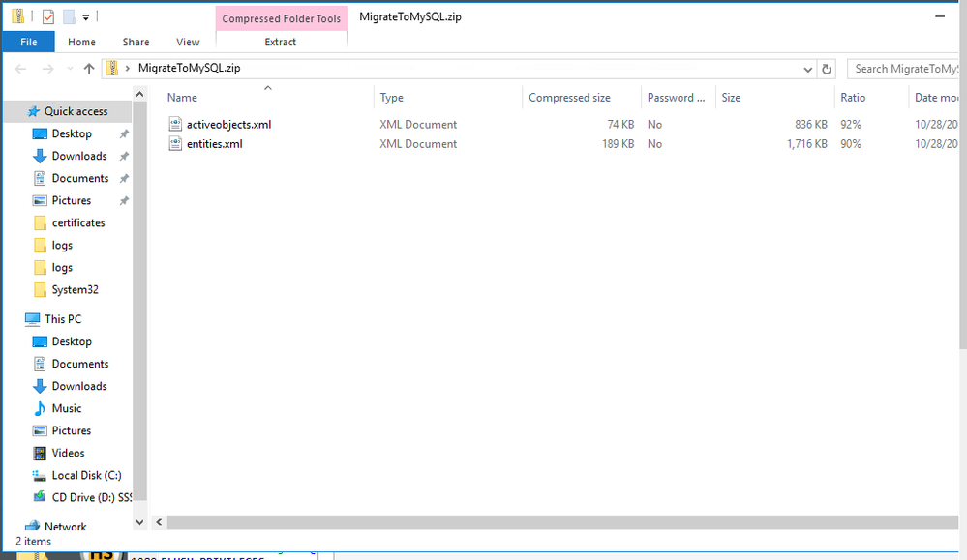
Task: Open the Videos folder
Action: pos(68,453)
